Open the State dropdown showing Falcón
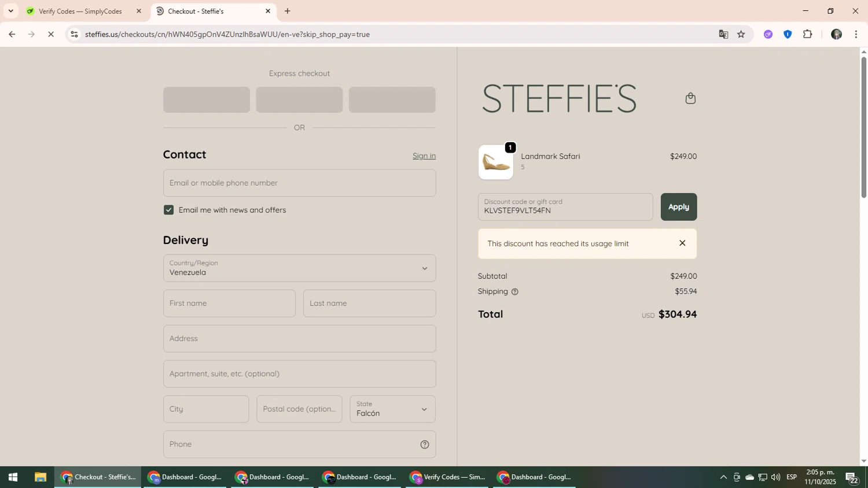The width and height of the screenshot is (868, 488). 392,409
